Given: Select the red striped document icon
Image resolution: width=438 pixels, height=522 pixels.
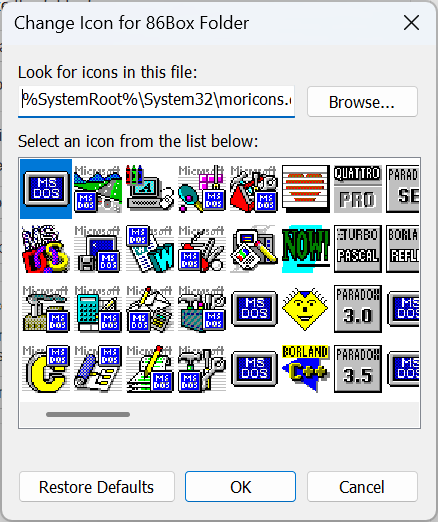Looking at the screenshot, I should [306, 189].
